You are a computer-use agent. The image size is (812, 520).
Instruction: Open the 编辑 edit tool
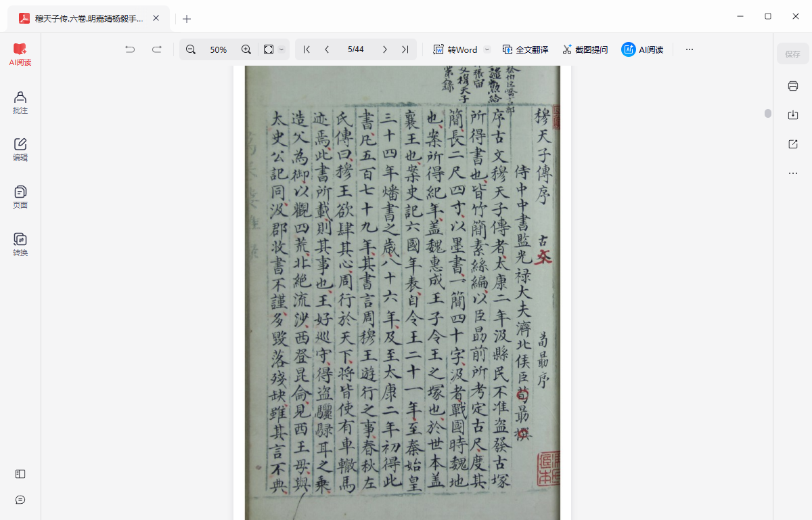[20, 150]
